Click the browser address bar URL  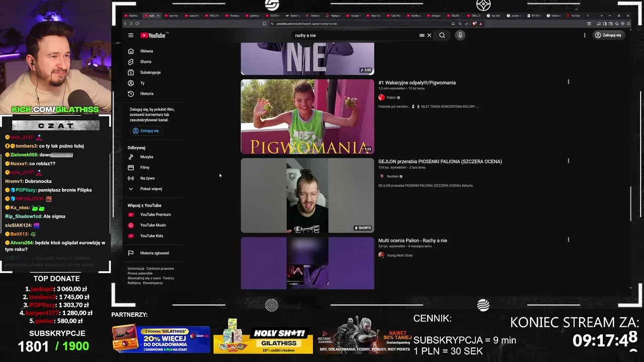pos(306,24)
